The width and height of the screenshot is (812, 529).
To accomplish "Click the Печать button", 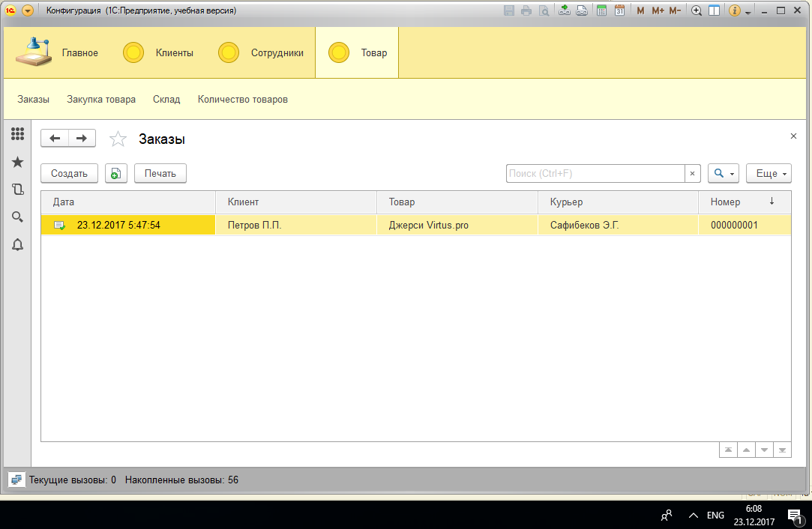I will tap(160, 173).
